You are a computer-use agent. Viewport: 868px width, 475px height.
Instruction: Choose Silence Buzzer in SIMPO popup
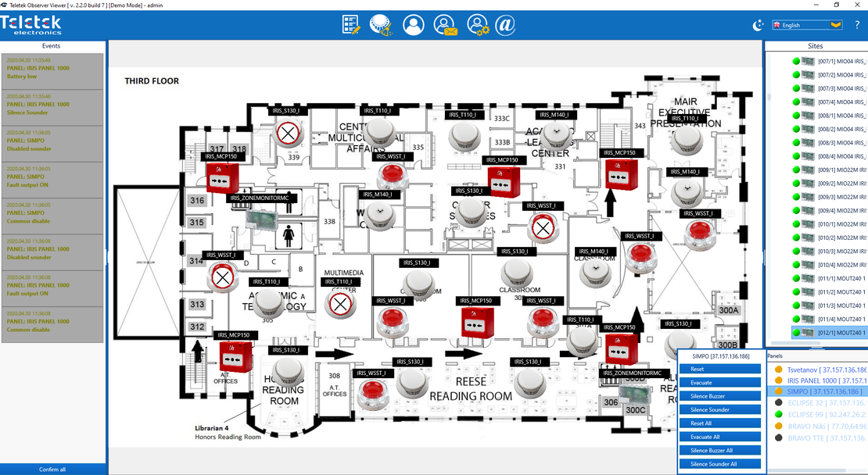pos(720,396)
